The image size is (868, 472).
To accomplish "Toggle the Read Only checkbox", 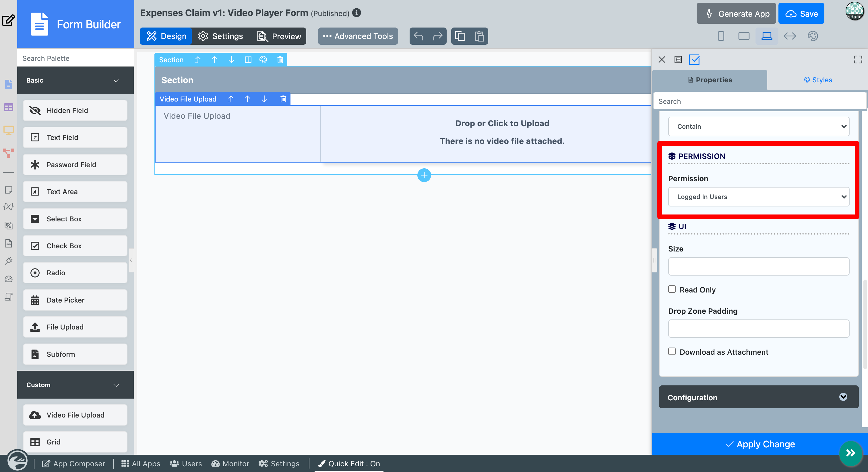I will [672, 289].
